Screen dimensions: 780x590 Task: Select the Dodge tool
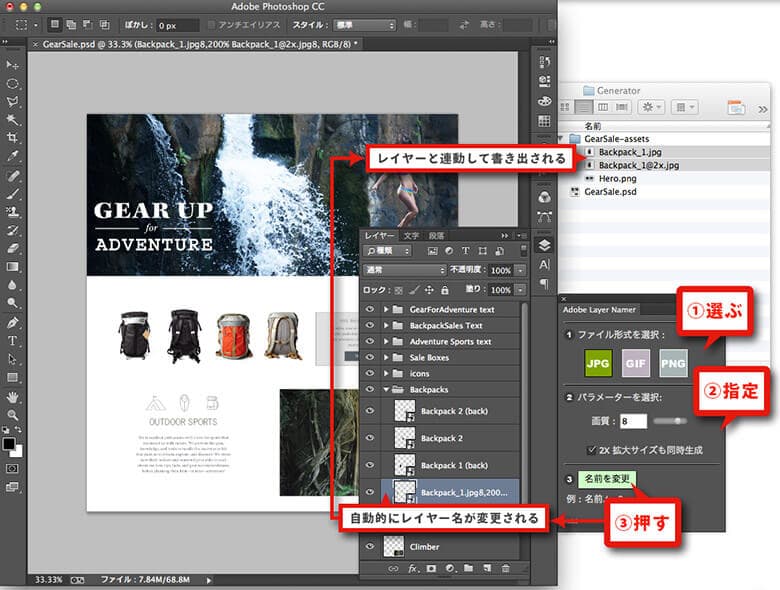tap(12, 303)
